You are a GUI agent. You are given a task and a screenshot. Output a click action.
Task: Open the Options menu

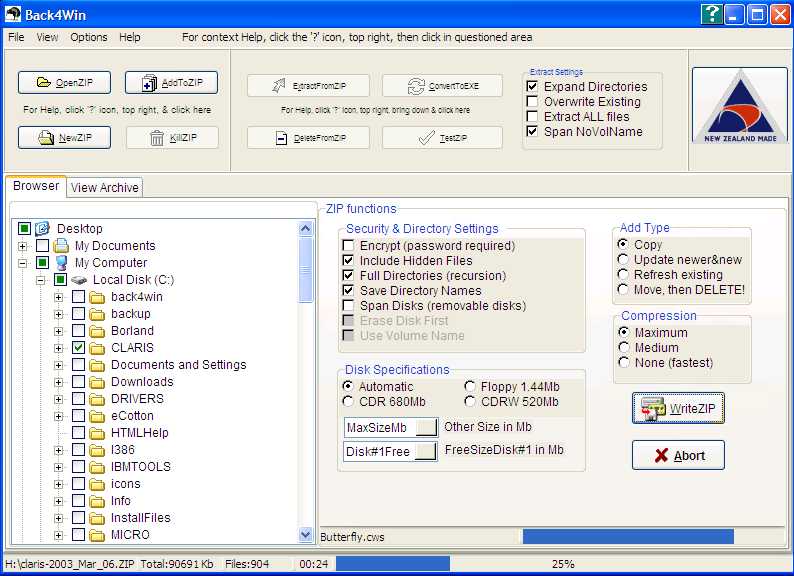(x=89, y=37)
